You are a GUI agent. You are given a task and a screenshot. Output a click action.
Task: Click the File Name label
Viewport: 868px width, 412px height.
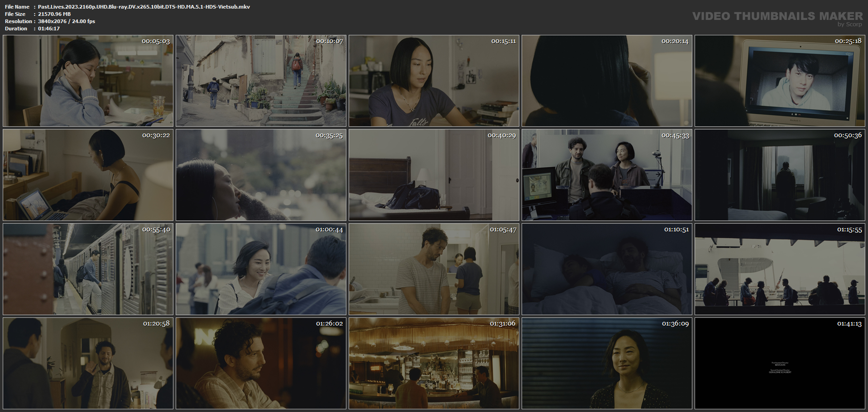click(17, 7)
